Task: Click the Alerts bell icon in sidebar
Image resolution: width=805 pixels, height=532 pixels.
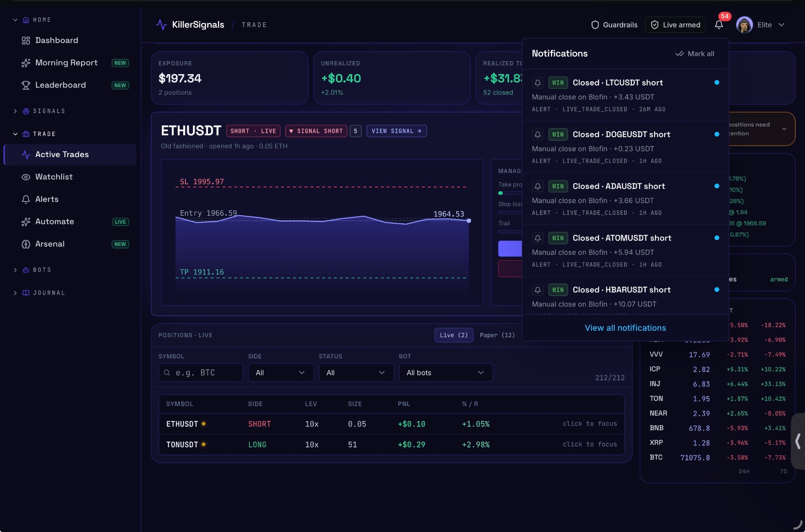Action: click(26, 199)
